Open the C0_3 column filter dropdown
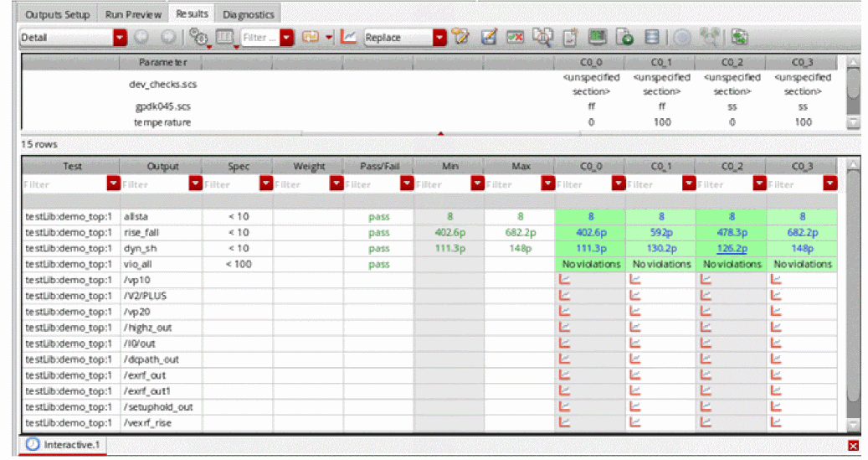 coord(829,184)
